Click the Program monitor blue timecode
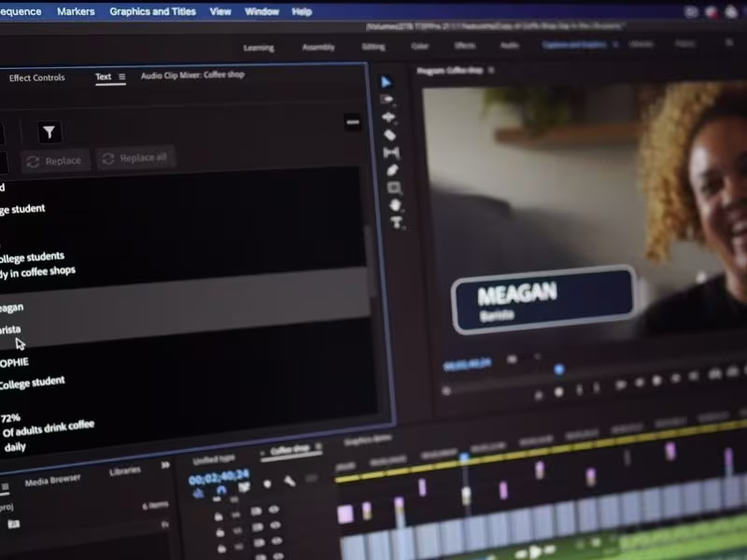The height and width of the screenshot is (560, 747). click(467, 365)
